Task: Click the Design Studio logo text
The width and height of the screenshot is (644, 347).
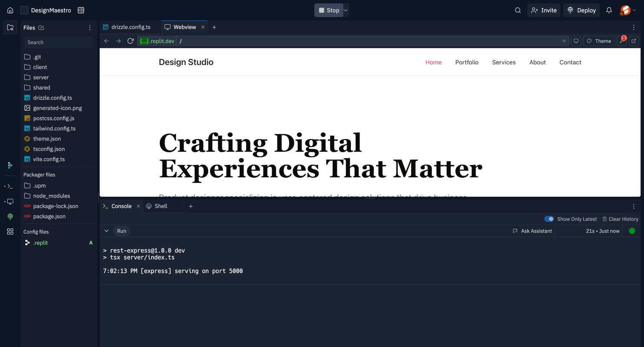Action: 186,62
